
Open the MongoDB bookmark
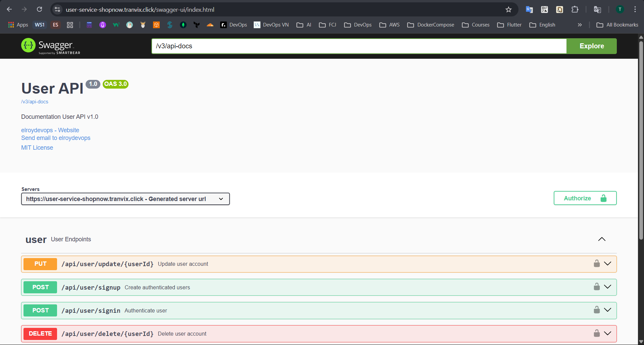pos(183,24)
